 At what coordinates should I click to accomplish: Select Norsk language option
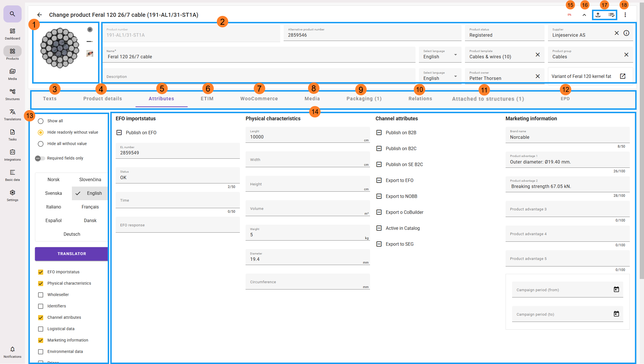click(53, 179)
